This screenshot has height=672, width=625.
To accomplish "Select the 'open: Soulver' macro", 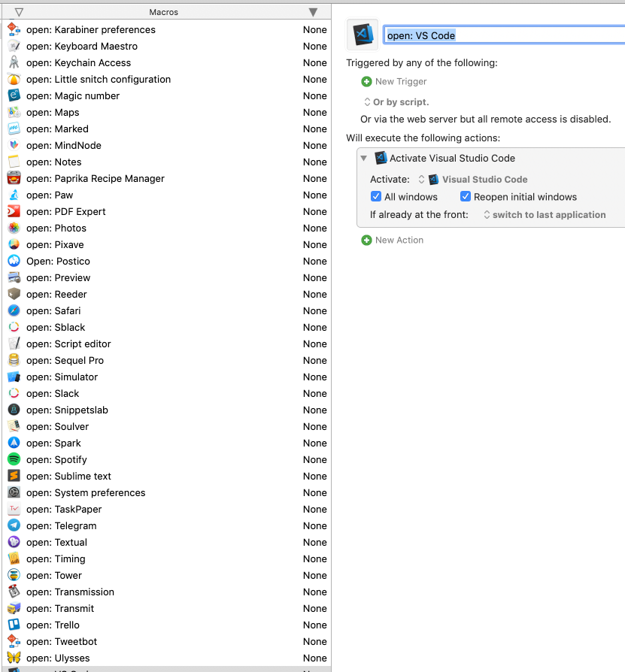I will (167, 426).
